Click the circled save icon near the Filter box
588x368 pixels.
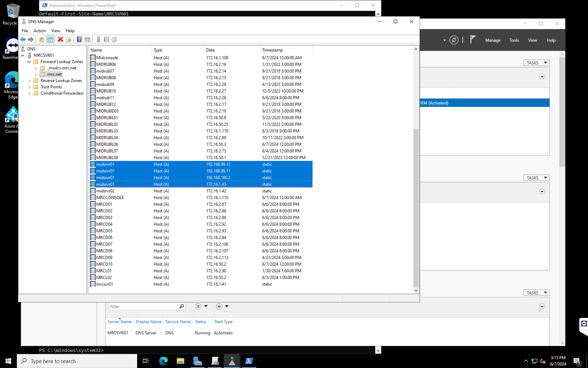[x=220, y=306]
